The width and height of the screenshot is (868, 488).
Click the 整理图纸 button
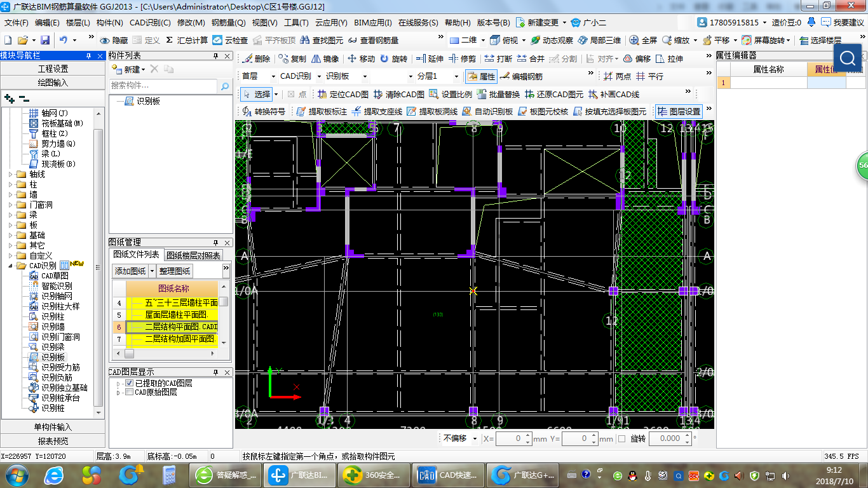[x=175, y=271]
